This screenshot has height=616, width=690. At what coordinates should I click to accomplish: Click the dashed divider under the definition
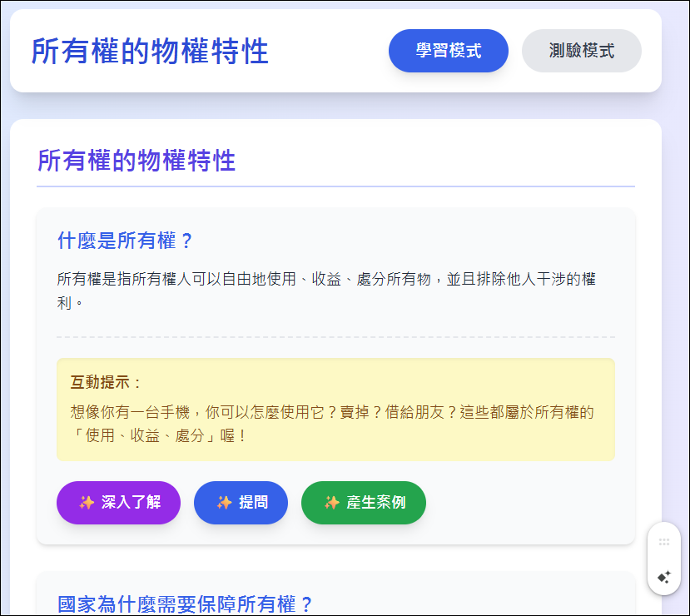(335, 337)
